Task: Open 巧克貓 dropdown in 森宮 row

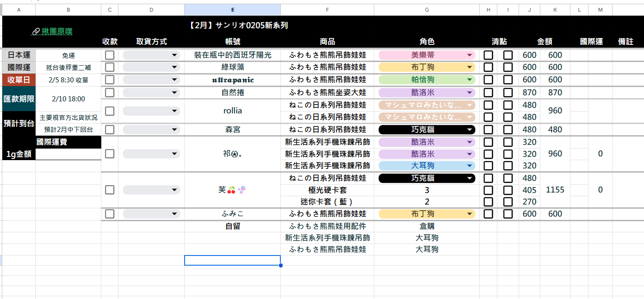Action: [x=427, y=130]
